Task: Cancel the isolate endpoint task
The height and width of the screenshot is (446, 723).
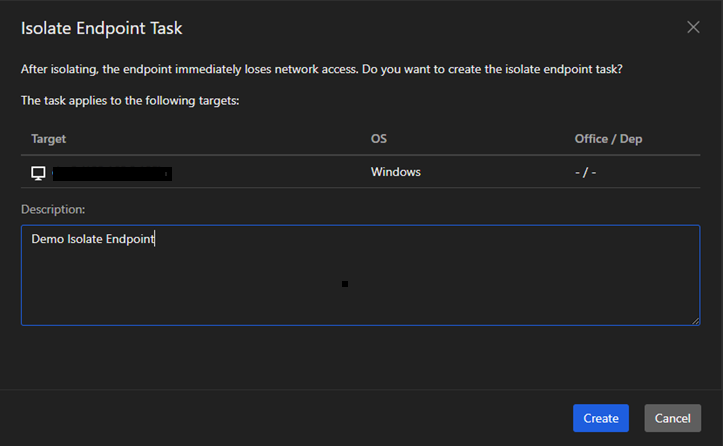Action: coord(672,418)
